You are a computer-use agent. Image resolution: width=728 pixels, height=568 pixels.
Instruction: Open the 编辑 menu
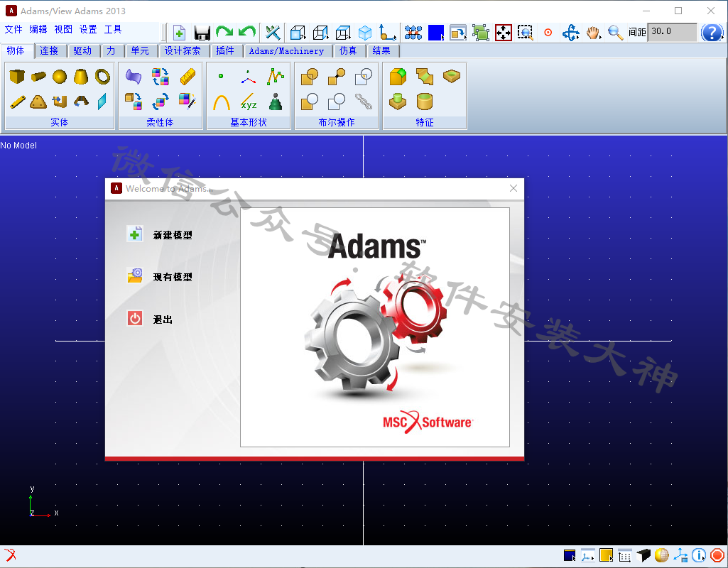[x=38, y=29]
